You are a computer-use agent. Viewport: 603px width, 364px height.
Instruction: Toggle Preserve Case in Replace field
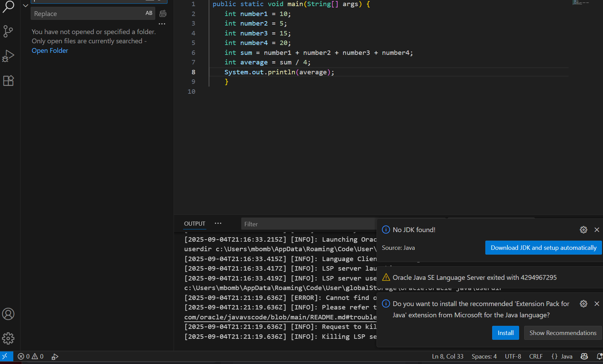click(x=149, y=13)
